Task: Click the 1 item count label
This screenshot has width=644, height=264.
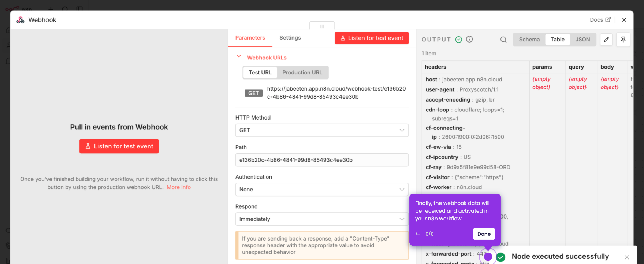Action: [x=429, y=54]
